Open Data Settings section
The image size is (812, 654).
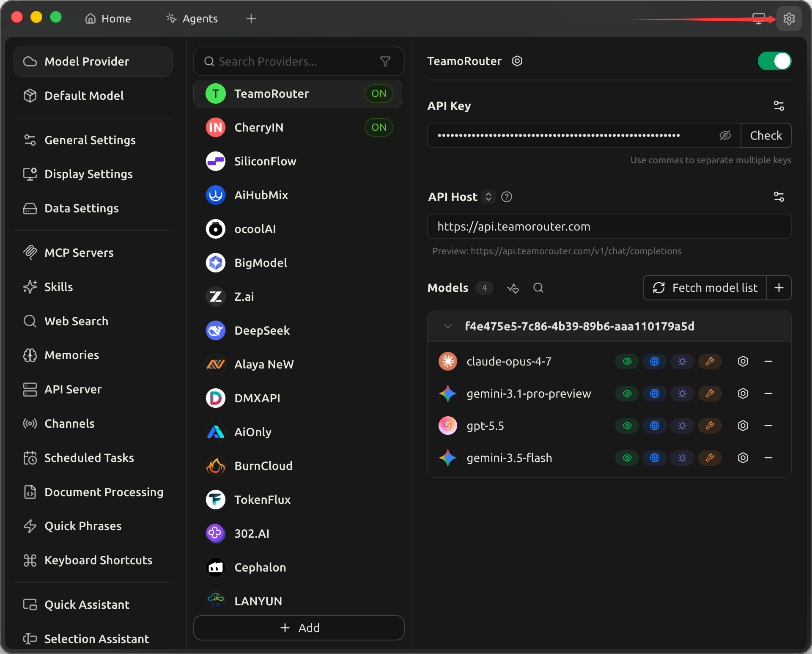[x=93, y=208]
